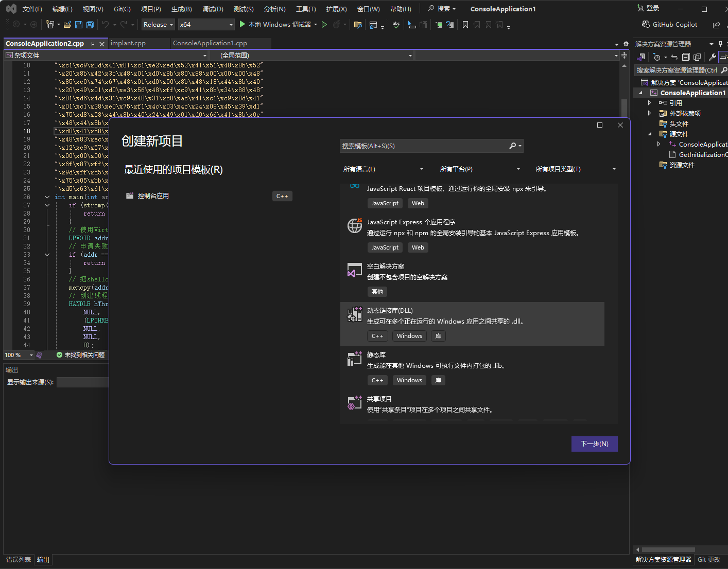Select 动态链接库(DLL) template
The width and height of the screenshot is (728, 569).
pyautogui.click(x=472, y=324)
